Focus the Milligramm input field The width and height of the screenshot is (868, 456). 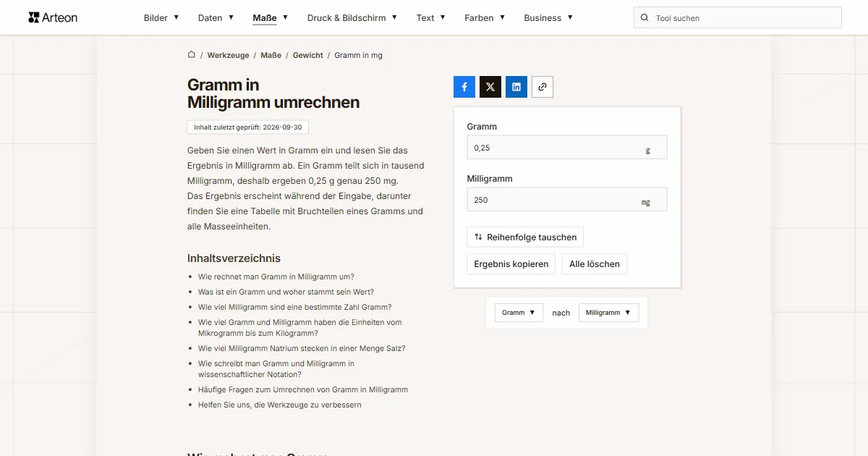pos(567,200)
